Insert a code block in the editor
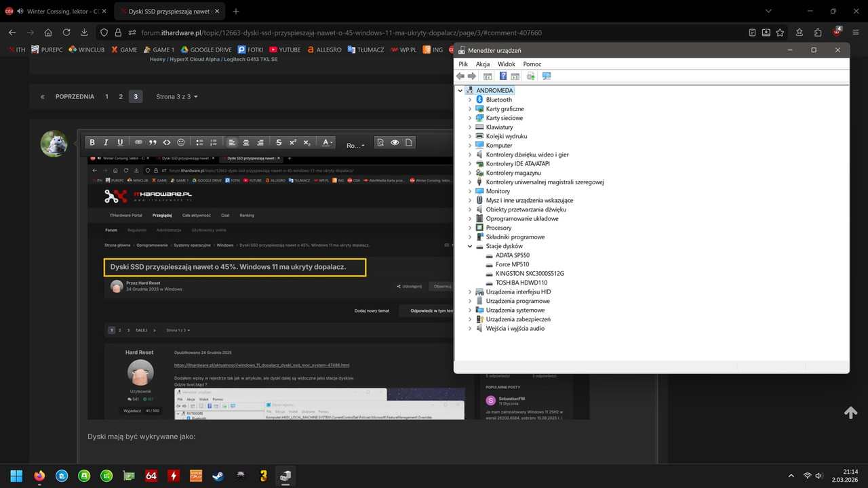The image size is (868, 488). [x=167, y=142]
